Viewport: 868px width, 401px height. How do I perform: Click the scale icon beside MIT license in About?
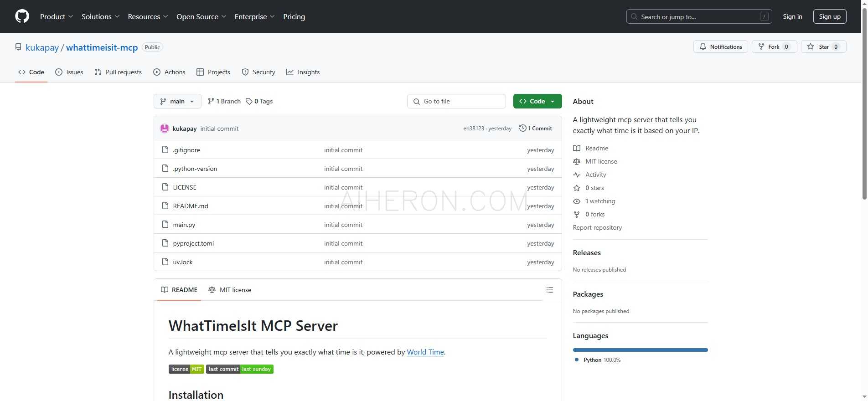(x=577, y=161)
